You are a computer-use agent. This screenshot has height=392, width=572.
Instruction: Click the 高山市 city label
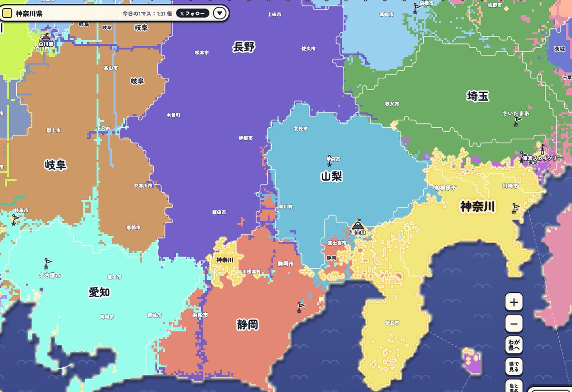point(111,68)
